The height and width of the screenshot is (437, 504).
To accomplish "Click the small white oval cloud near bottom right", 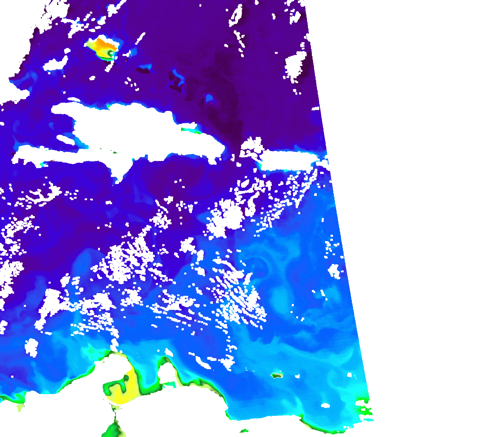I will (x=326, y=406).
